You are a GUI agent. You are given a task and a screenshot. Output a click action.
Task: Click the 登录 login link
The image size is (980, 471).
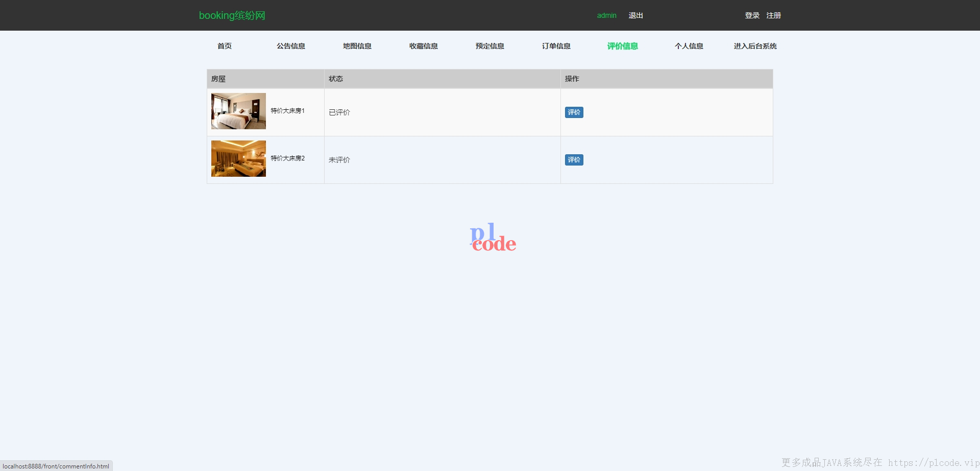coord(752,15)
